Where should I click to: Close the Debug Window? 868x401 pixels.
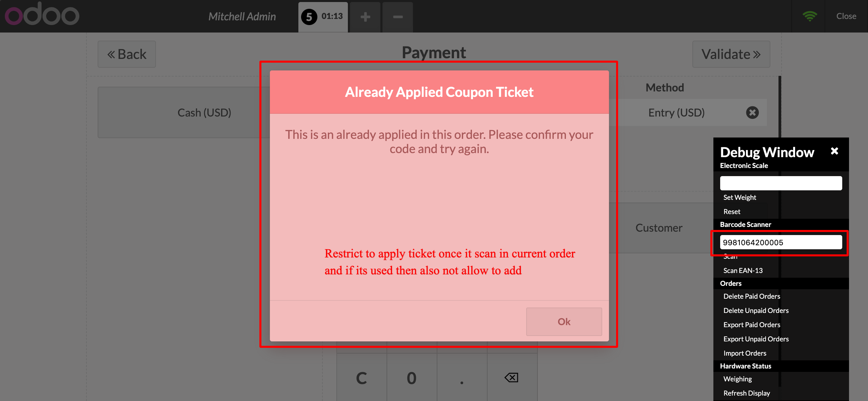point(834,151)
